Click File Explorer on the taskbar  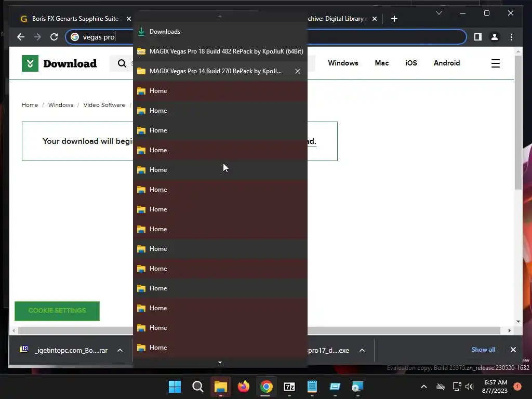point(220,387)
